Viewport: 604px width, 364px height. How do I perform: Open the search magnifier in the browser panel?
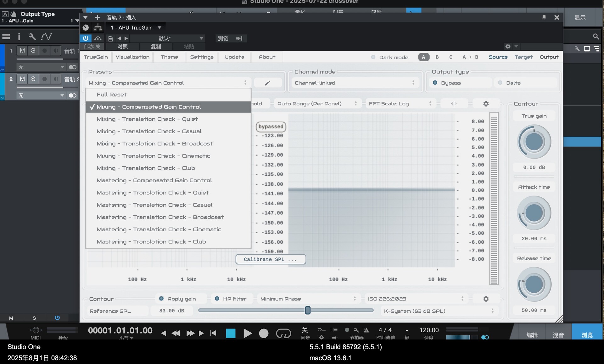(596, 36)
